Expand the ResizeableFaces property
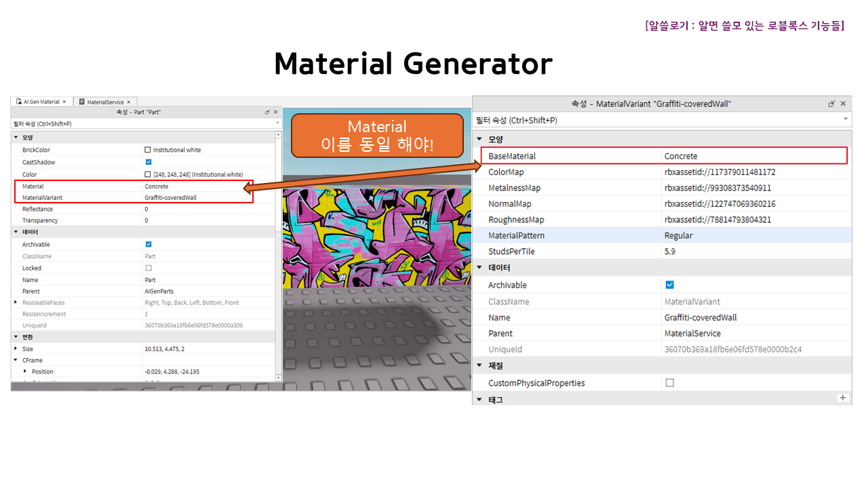Screen dimensions: 868x488 coord(16,302)
